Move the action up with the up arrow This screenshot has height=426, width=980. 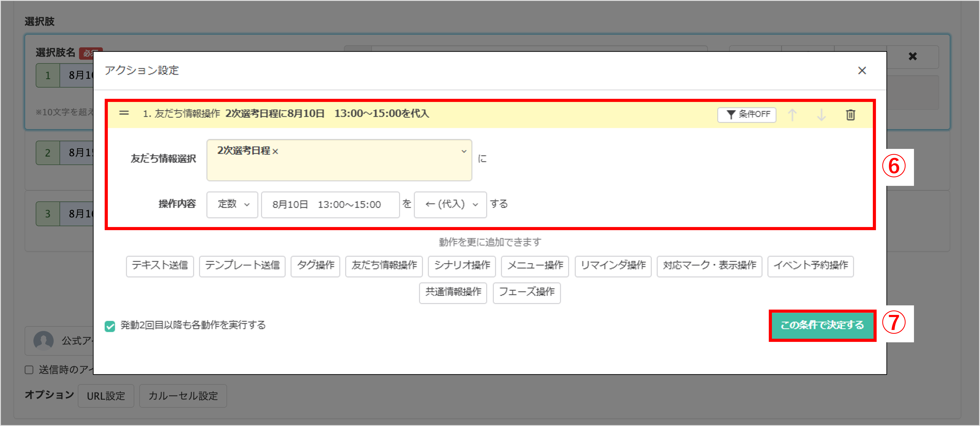(x=792, y=115)
